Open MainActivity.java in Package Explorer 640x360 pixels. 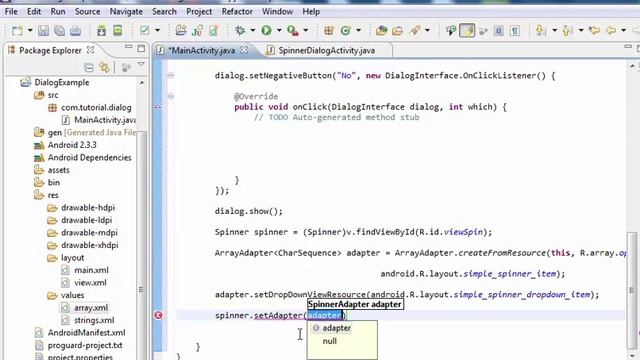105,120
